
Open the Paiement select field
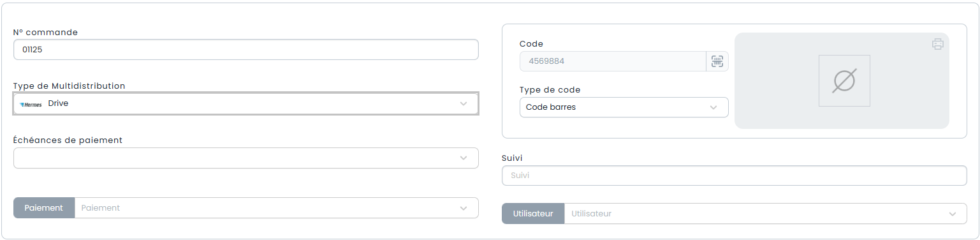pos(277,207)
